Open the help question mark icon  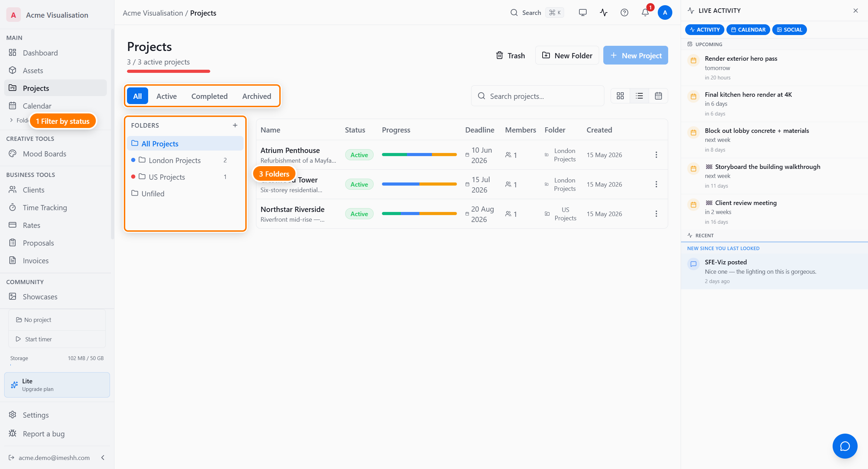tap(624, 13)
